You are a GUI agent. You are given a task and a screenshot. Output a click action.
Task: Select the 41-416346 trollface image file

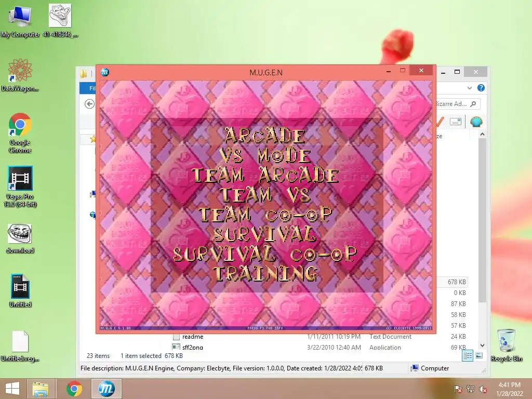pyautogui.click(x=60, y=20)
